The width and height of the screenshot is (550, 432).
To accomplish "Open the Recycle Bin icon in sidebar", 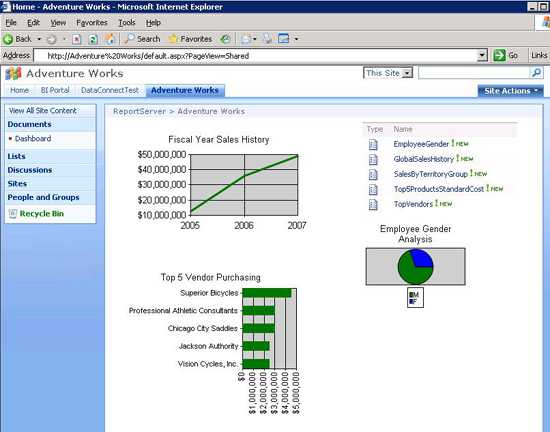I will (13, 214).
